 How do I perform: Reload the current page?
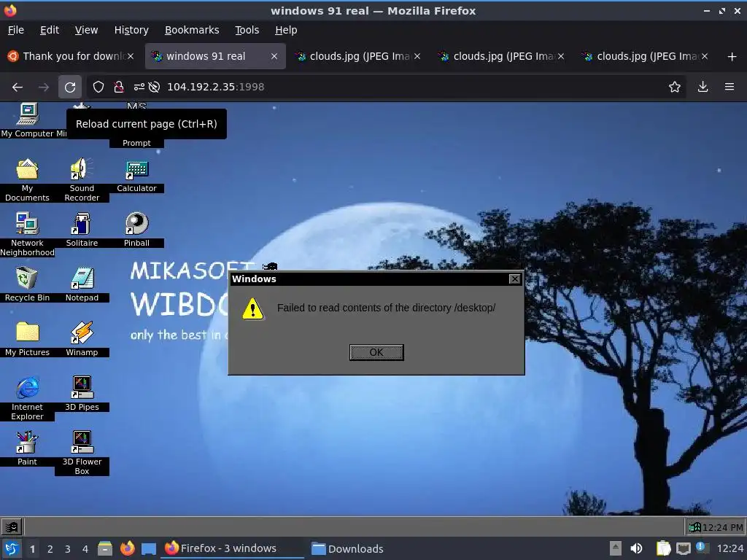click(x=70, y=87)
